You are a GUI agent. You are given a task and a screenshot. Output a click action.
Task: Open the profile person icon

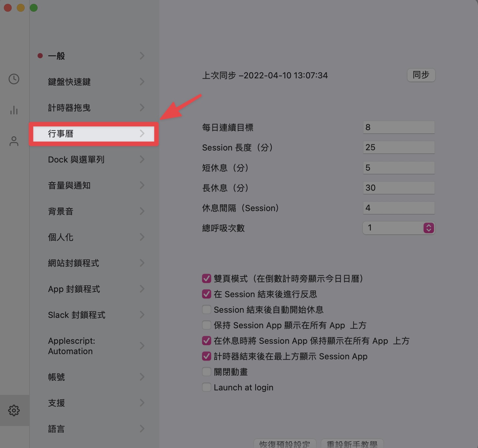14,141
